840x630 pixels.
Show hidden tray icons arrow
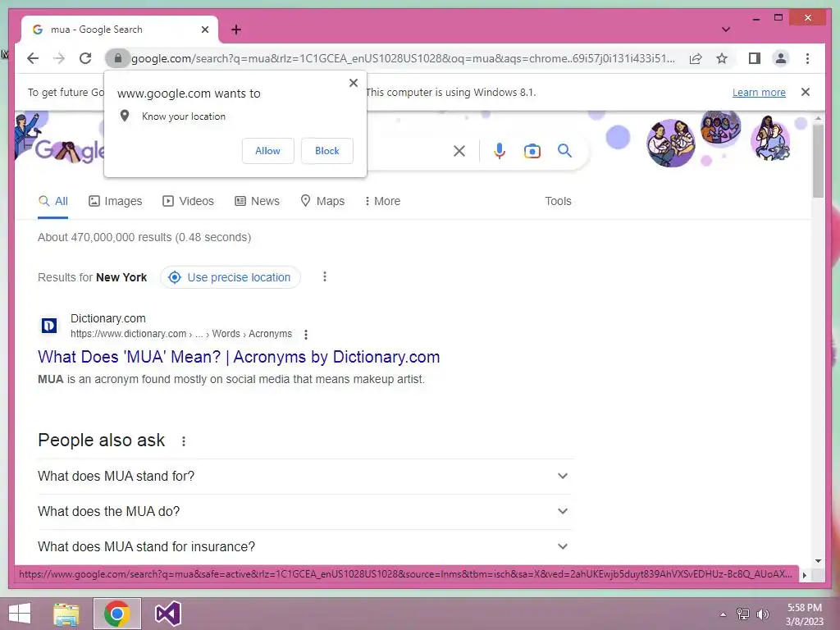(724, 614)
